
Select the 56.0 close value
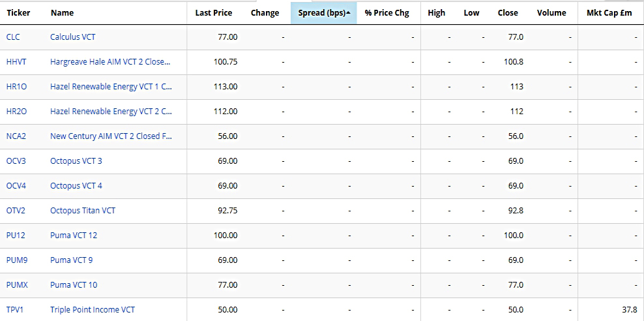coord(516,136)
